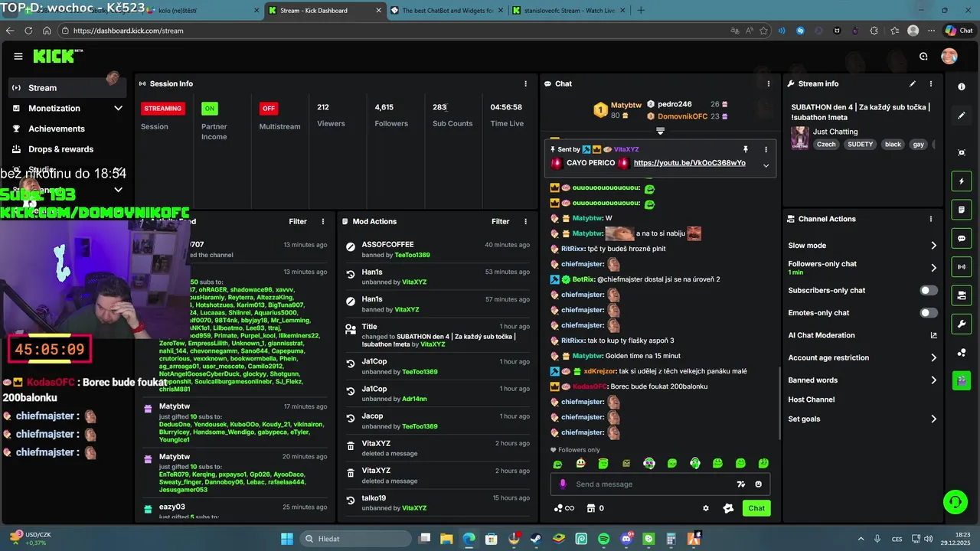Image resolution: width=980 pixels, height=551 pixels.
Task: Edit stream info with pencil icon
Action: 912,83
